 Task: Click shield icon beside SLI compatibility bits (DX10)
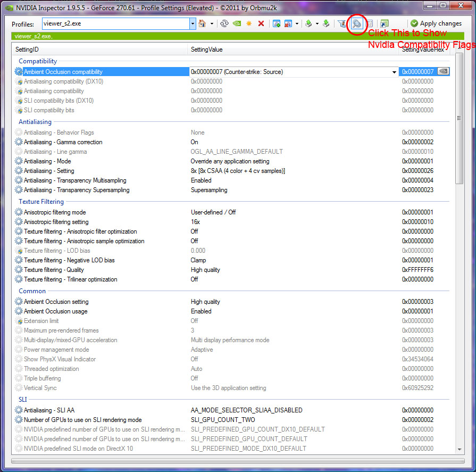pos(19,101)
